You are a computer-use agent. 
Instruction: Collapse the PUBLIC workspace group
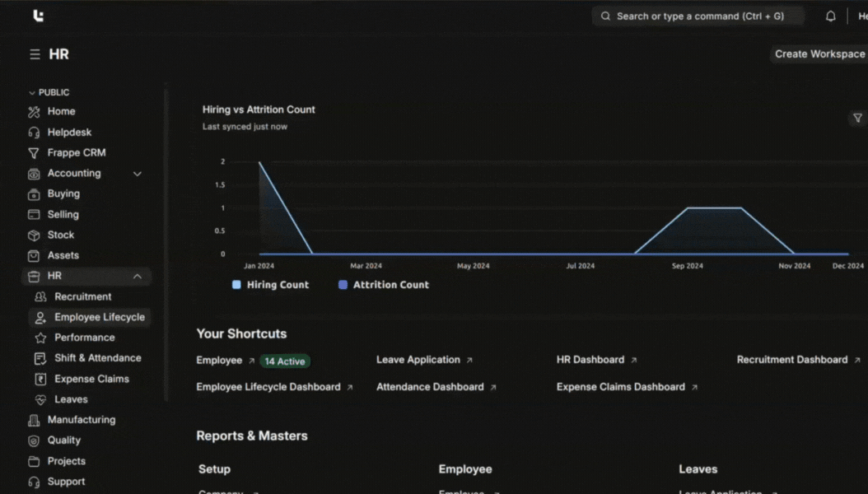tap(32, 93)
